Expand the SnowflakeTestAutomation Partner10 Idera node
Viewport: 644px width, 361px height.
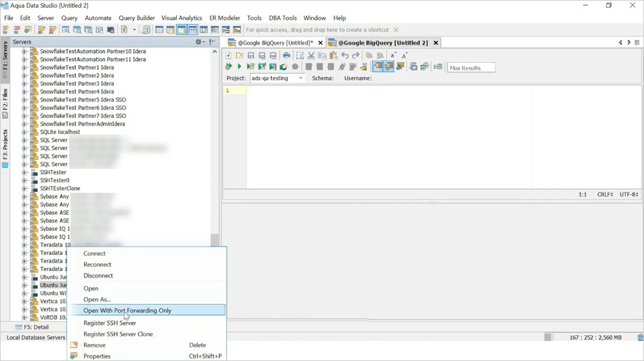(x=24, y=51)
